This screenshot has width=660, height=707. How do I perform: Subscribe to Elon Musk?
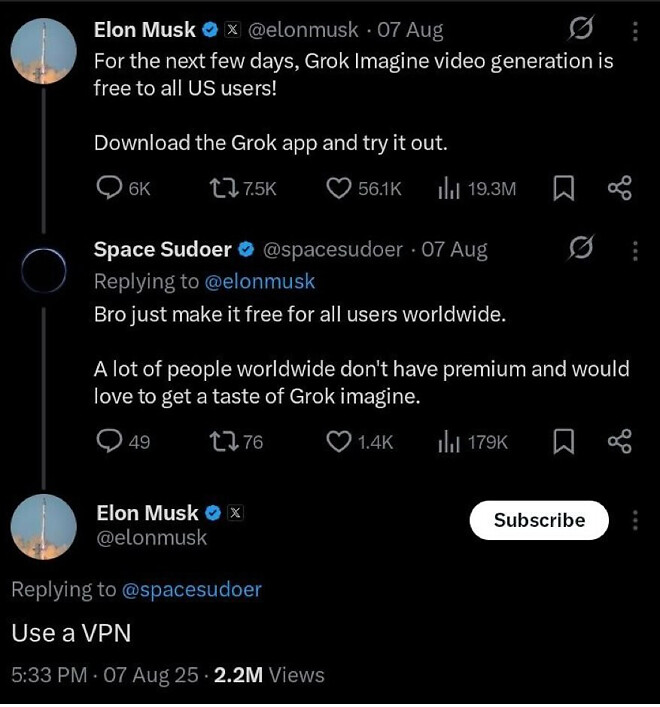pos(539,520)
